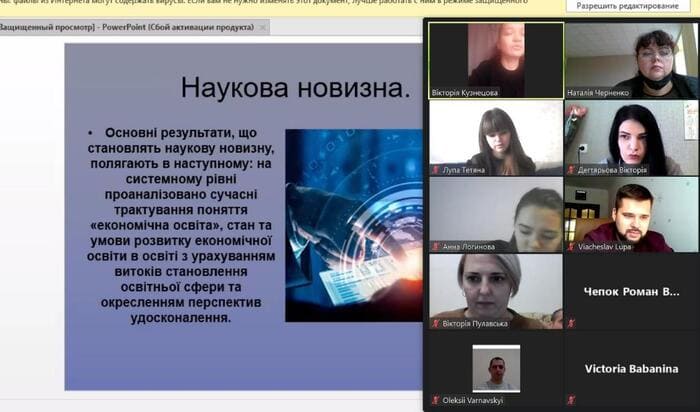Click the name Чепок Роман В... in the tile

[631, 292]
